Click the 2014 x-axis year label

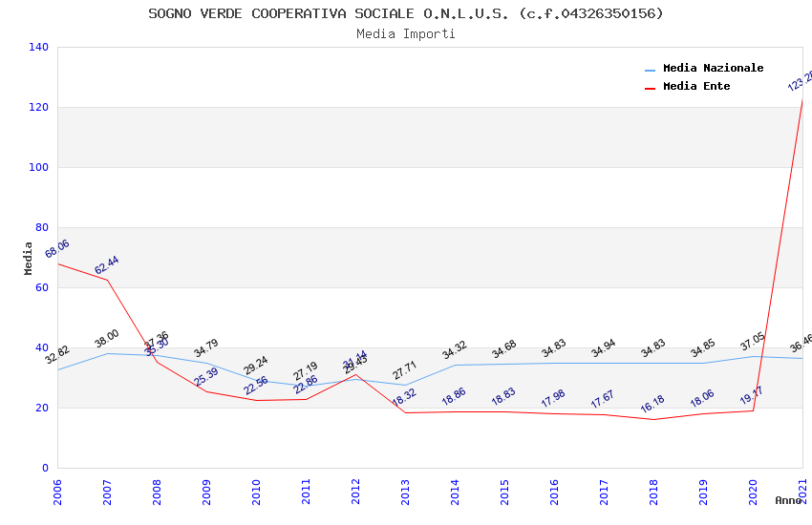[x=455, y=492]
